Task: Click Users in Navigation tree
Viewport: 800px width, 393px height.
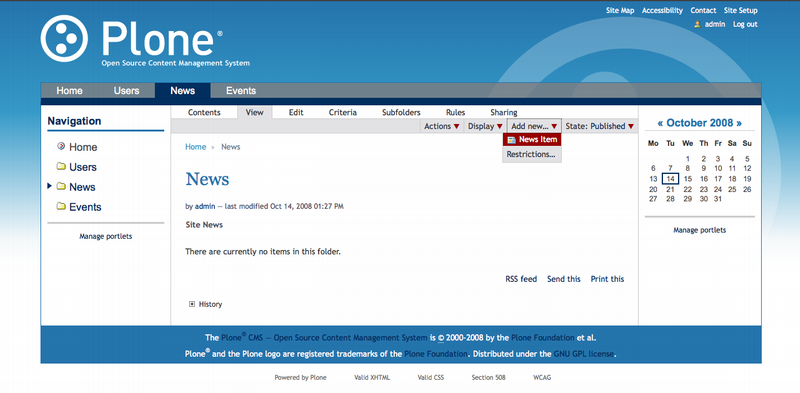Action: (x=83, y=167)
